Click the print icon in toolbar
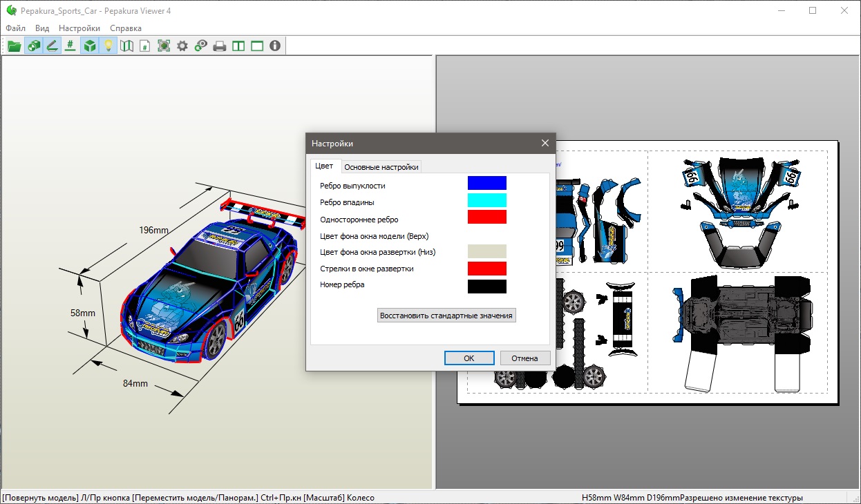Image resolution: width=861 pixels, height=504 pixels. tap(220, 46)
